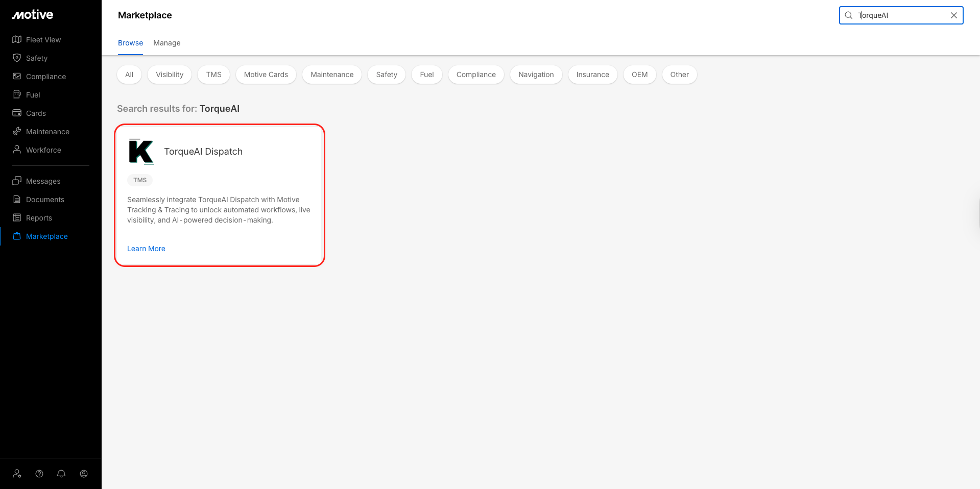
Task: Click the TMS tag on TorqueAI card
Action: [x=140, y=180]
